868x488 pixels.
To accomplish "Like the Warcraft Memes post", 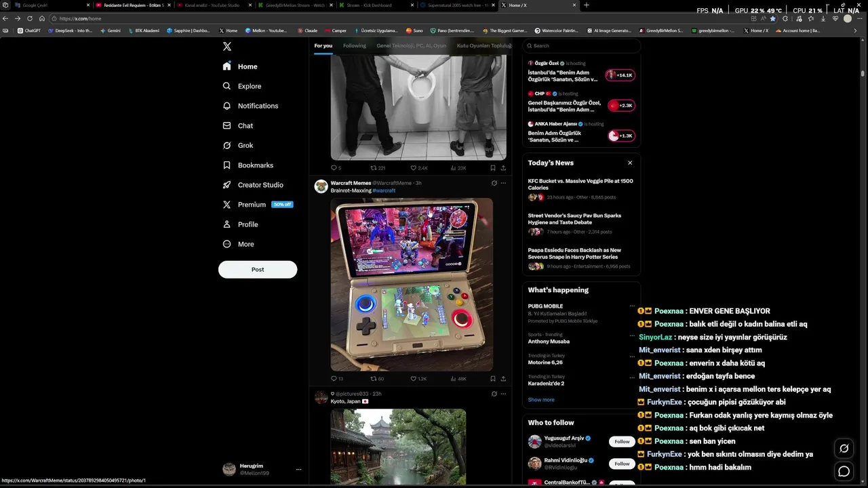I will coord(418,379).
